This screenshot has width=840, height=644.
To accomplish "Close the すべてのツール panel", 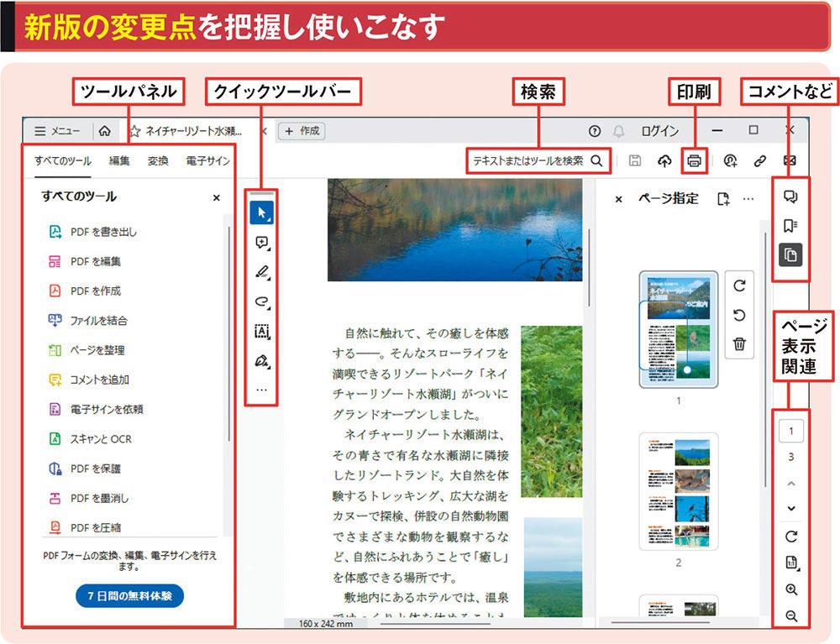I will pyautogui.click(x=217, y=197).
